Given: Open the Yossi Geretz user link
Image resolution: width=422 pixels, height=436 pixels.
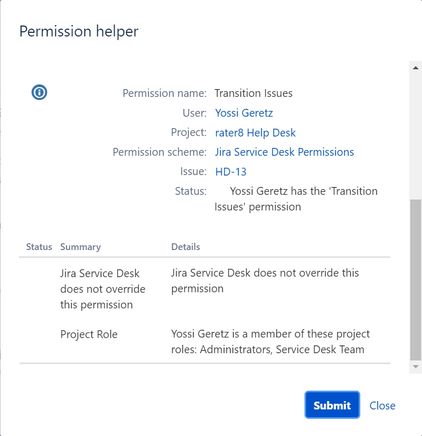Looking at the screenshot, I should tap(244, 113).
